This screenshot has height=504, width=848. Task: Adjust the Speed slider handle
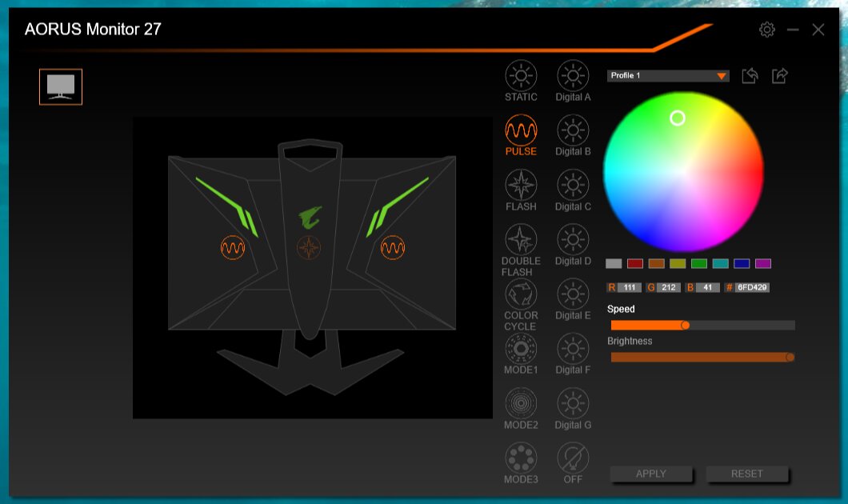tap(686, 325)
